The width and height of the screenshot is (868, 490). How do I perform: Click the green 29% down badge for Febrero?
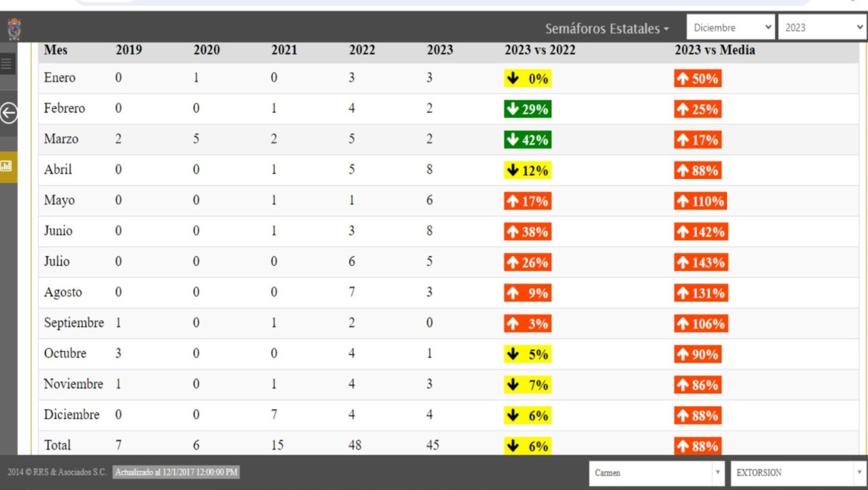pyautogui.click(x=527, y=109)
